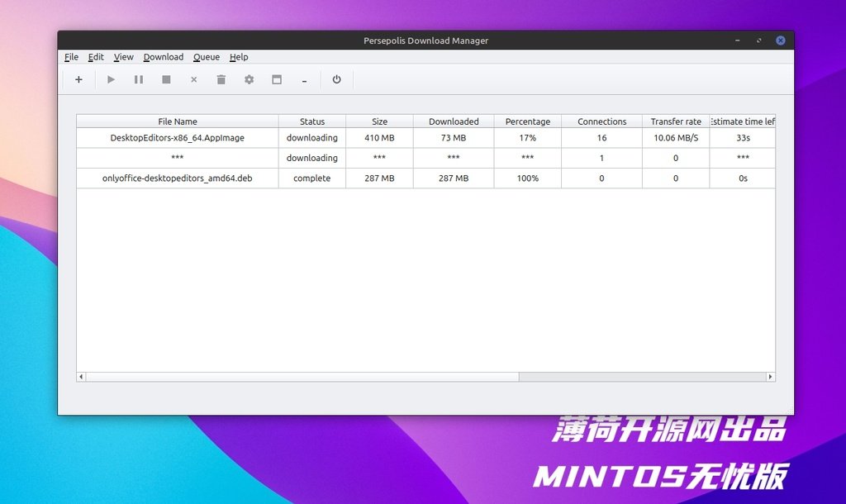The width and height of the screenshot is (846, 504).
Task: Sort by the Size column header
Action: (379, 121)
